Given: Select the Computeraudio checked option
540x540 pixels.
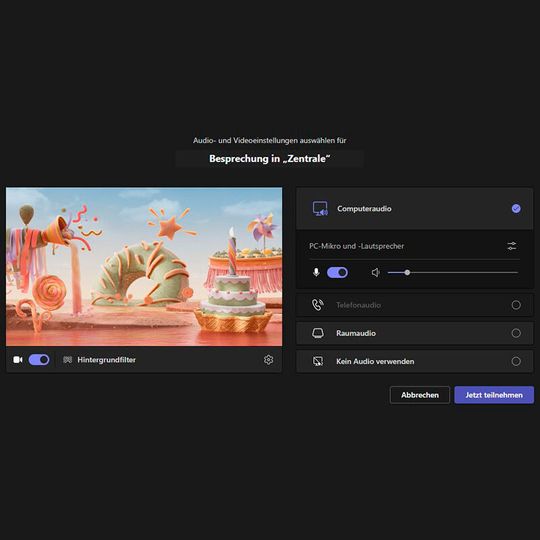Looking at the screenshot, I should [x=516, y=208].
